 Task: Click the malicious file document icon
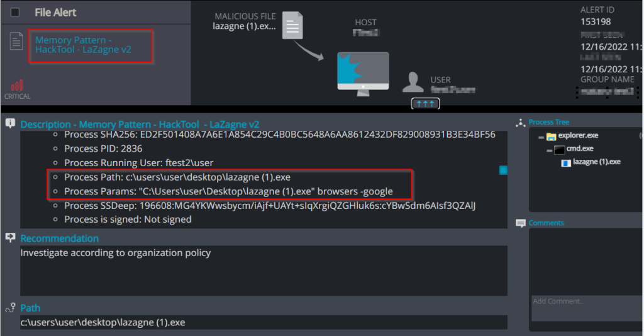point(293,25)
